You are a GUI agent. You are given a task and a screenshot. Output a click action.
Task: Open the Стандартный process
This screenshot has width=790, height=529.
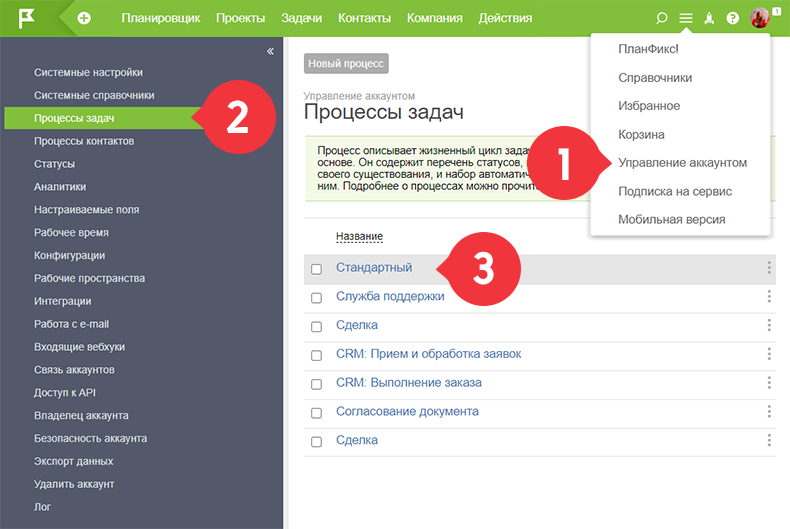click(x=374, y=268)
